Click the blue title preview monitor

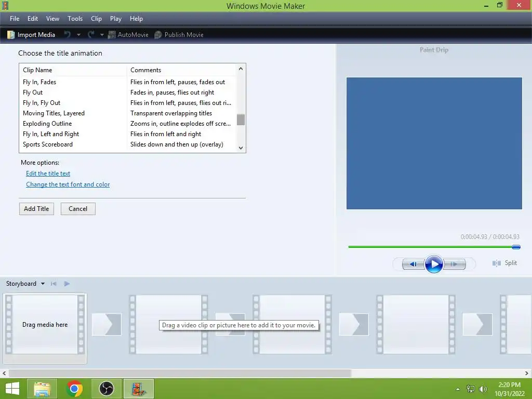coord(434,143)
